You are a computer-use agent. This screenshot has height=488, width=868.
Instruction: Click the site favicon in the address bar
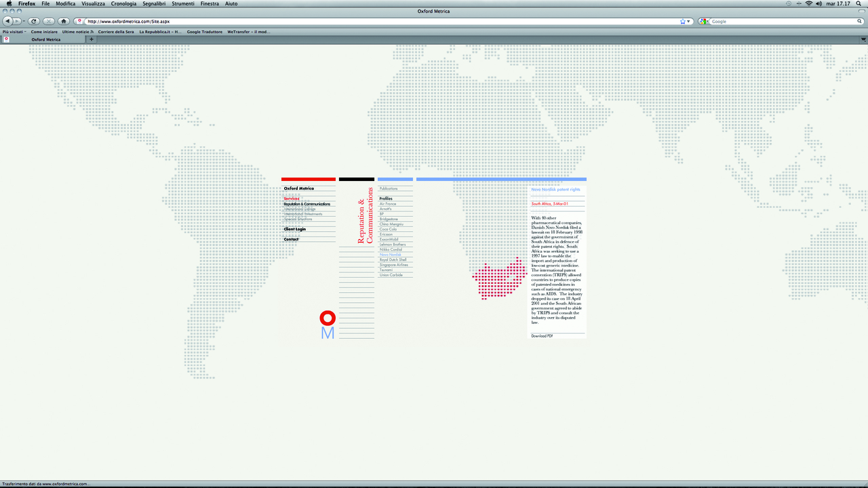pos(80,21)
